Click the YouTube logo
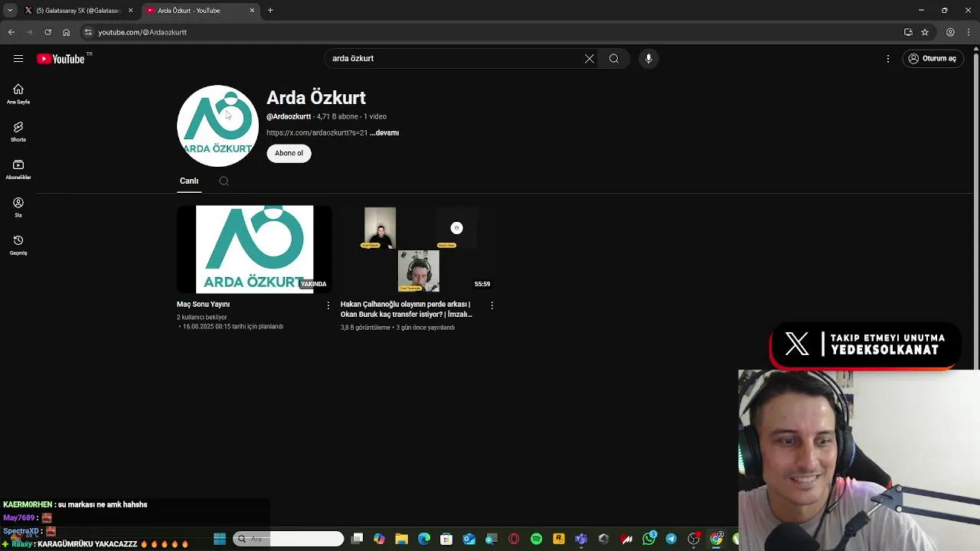 point(60,59)
